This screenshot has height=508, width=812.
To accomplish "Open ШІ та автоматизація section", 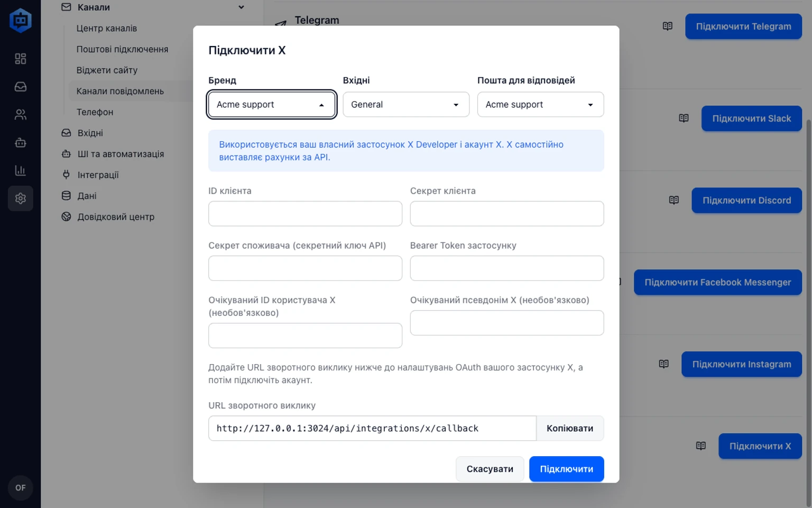I will point(121,154).
